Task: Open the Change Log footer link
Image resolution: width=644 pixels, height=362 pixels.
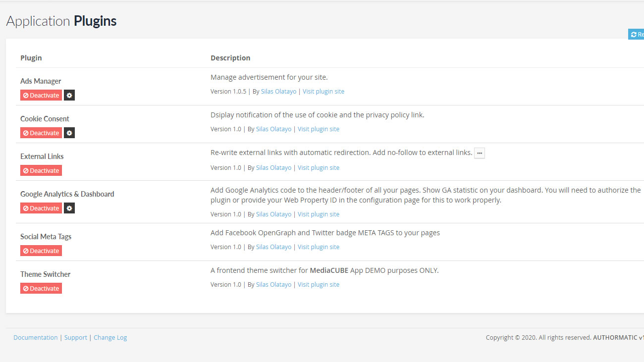Action: (x=110, y=338)
